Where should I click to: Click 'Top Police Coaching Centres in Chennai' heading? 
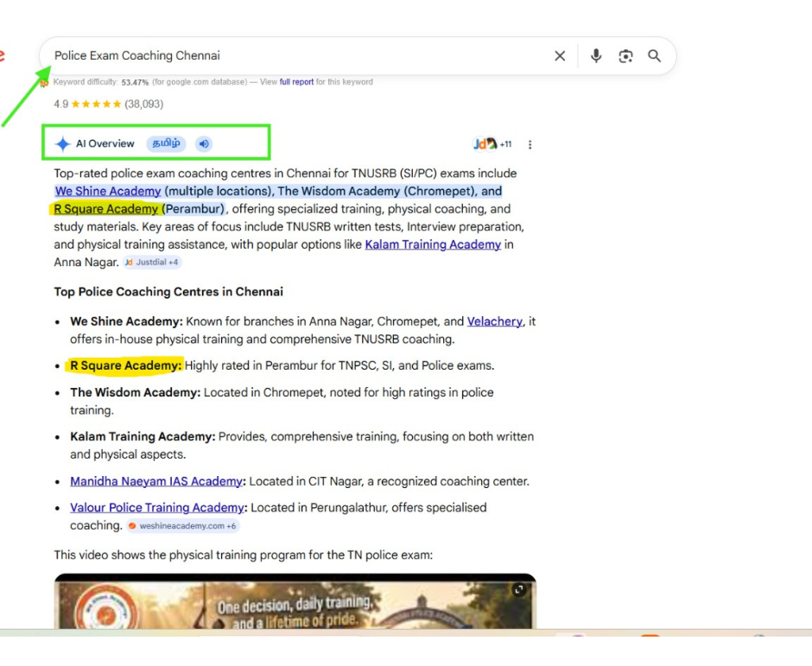click(168, 292)
